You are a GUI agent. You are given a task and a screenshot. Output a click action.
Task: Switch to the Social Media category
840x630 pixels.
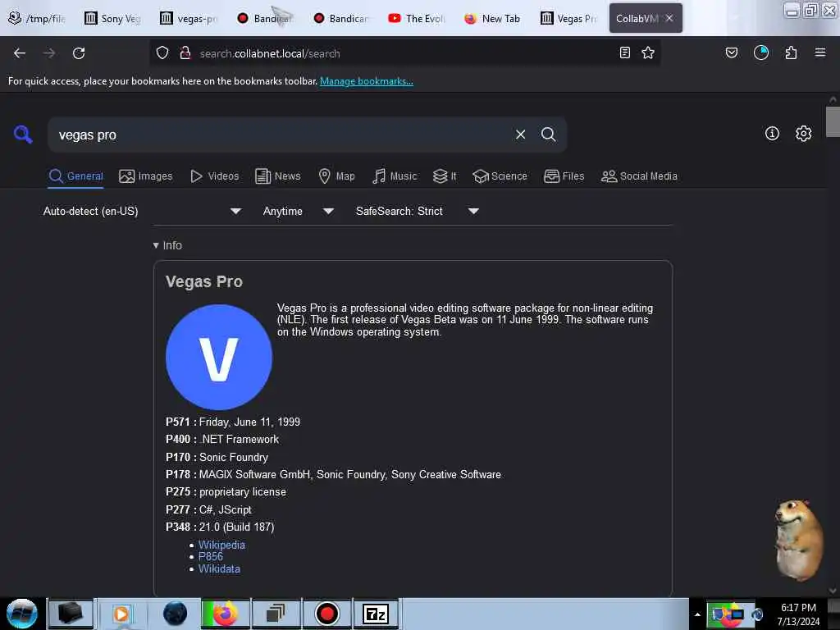click(x=639, y=176)
